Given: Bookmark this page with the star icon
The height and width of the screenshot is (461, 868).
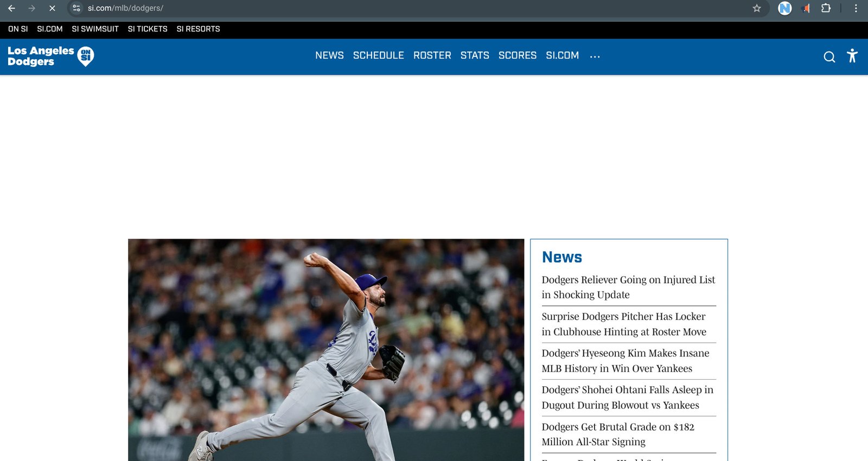Looking at the screenshot, I should (757, 8).
